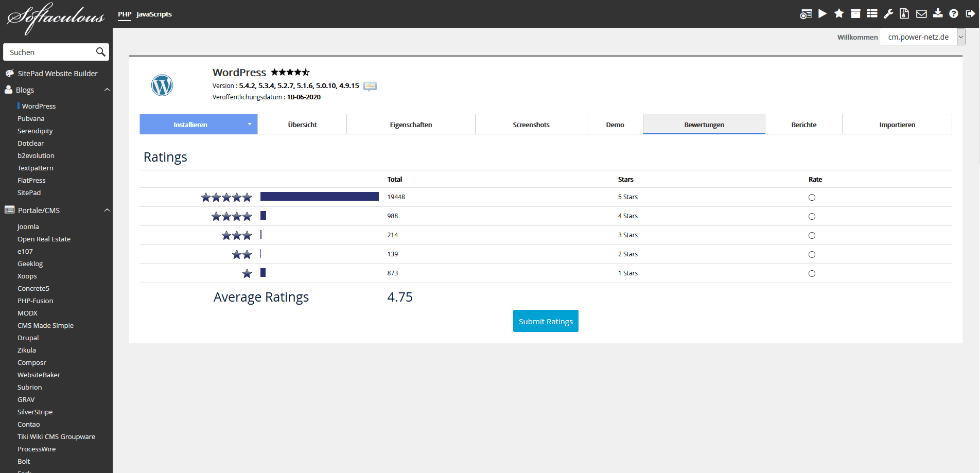Choose the 1 Stars radio button
980x473 pixels.
(x=812, y=274)
